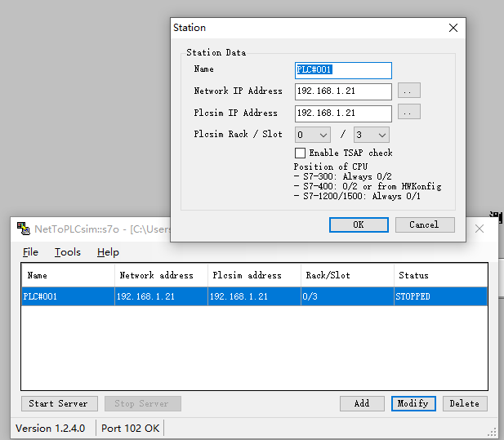
Task: Click the Stop Server button
Action: [x=143, y=403]
